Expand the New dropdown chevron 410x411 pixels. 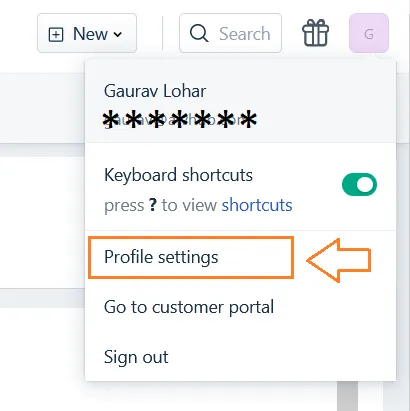click(x=117, y=34)
